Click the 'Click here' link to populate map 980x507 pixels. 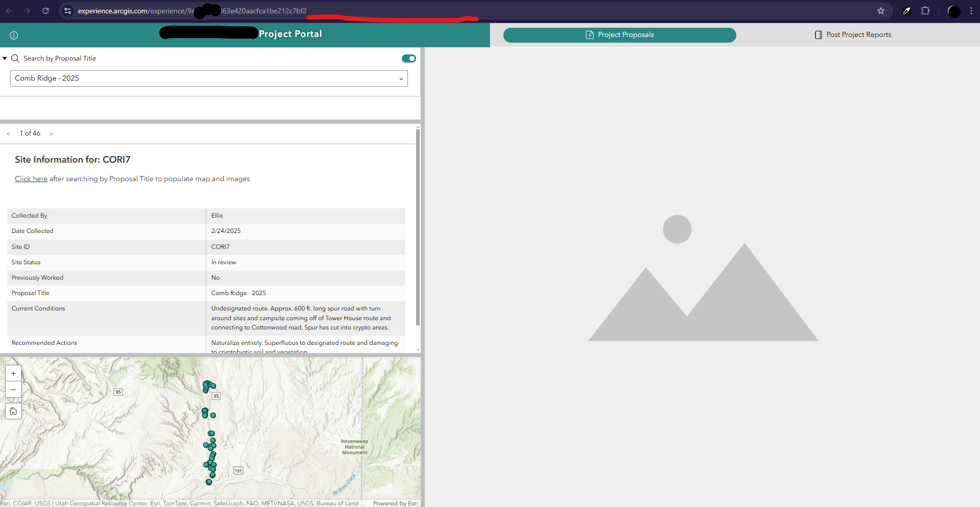pos(31,179)
